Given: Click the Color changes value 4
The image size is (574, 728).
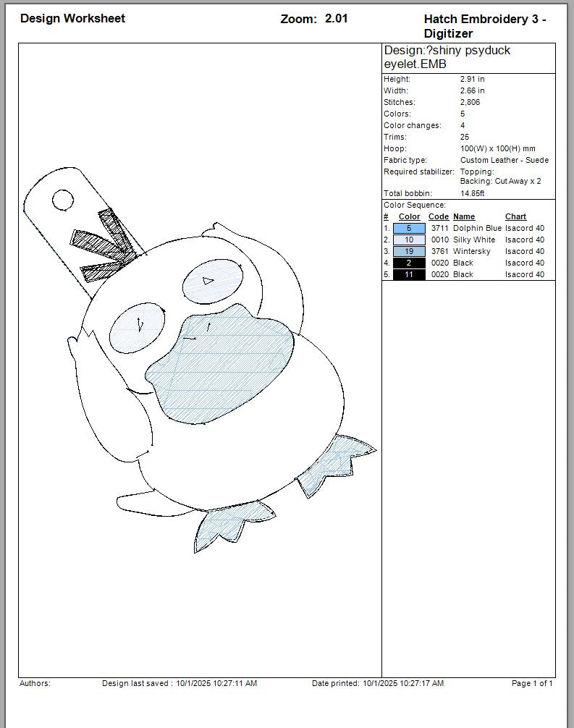Looking at the screenshot, I should point(463,125).
